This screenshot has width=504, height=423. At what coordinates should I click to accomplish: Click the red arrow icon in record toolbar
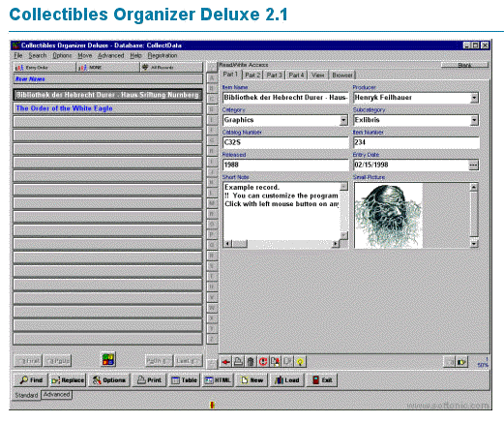point(225,362)
